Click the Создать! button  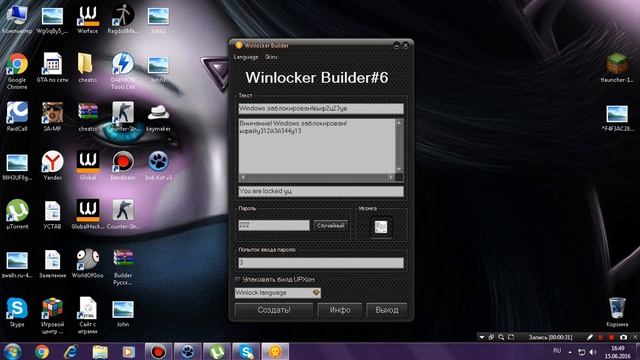click(274, 310)
